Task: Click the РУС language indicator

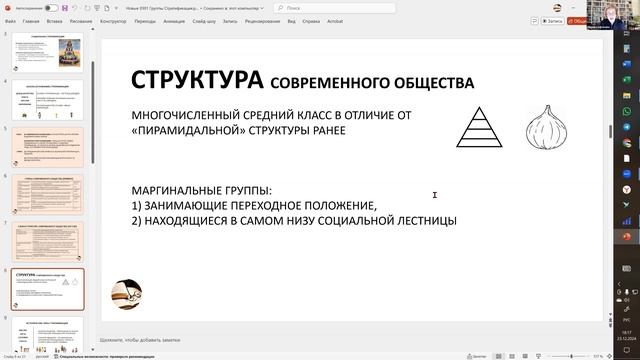Action: tap(627, 320)
